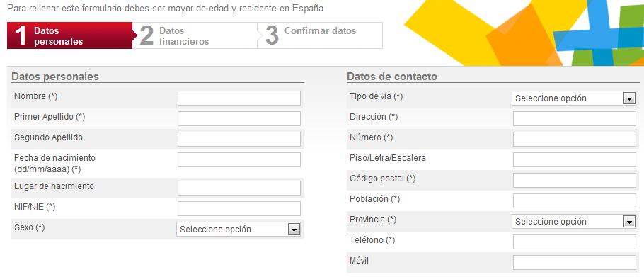Click the colorful squares banner graphic
Viewport: 644px width, 277px height.
pos(524,33)
